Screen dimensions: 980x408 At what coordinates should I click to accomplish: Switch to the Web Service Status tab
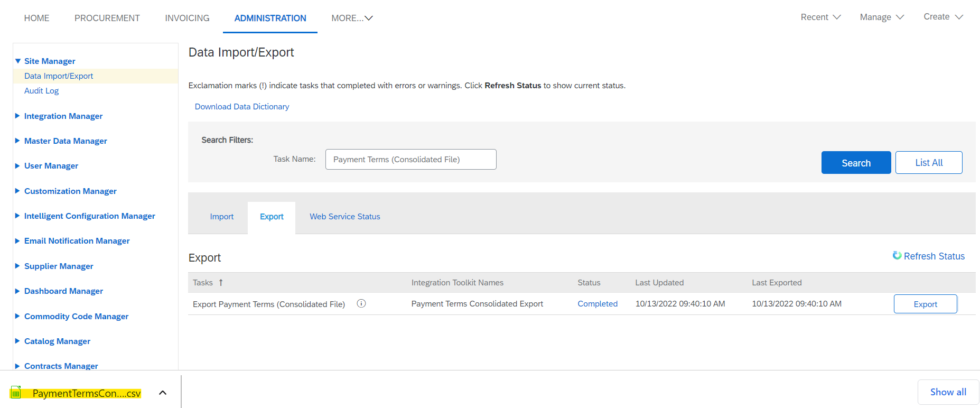coord(344,217)
